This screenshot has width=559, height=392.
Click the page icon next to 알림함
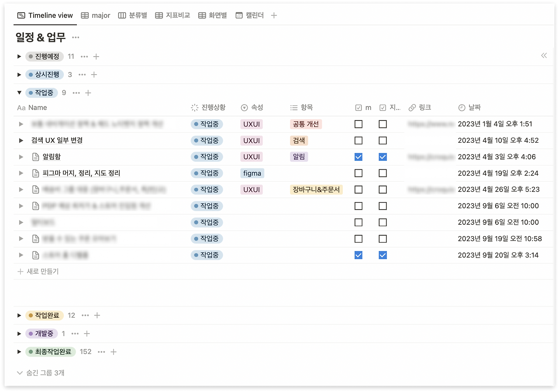pos(35,157)
